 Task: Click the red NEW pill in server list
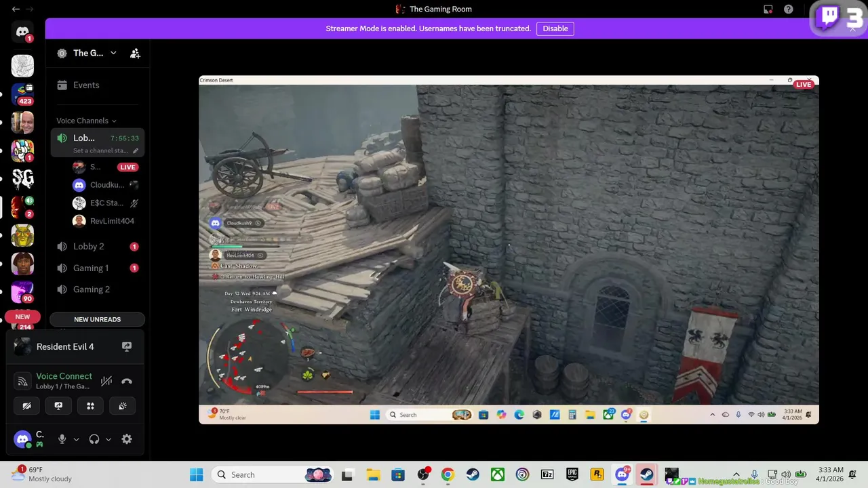(23, 317)
